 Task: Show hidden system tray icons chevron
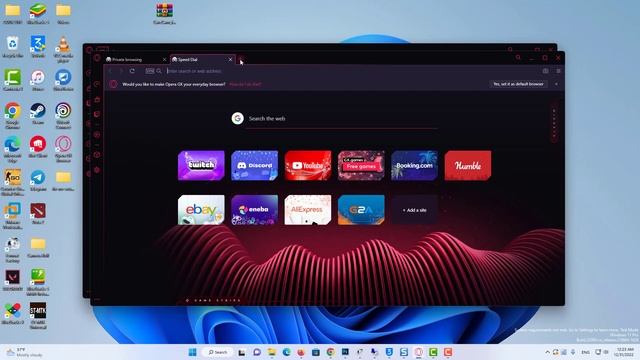click(547, 352)
